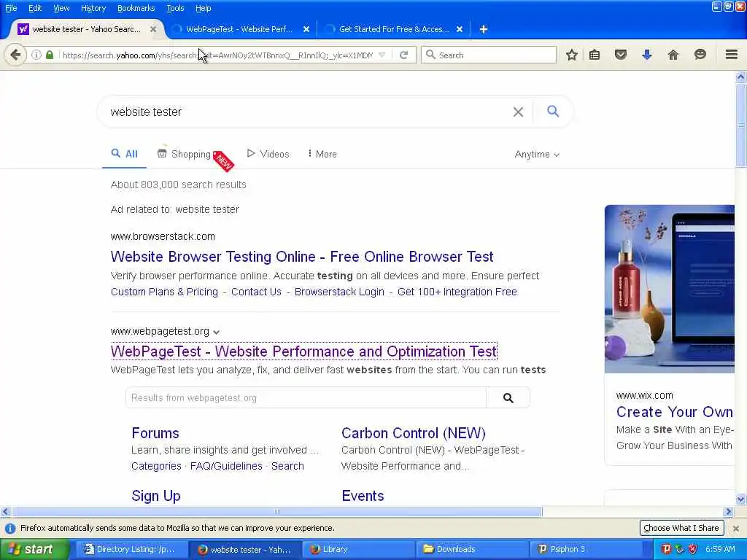747x560 pixels.
Task: Click Results from webpagetest.org search field
Action: 306,397
